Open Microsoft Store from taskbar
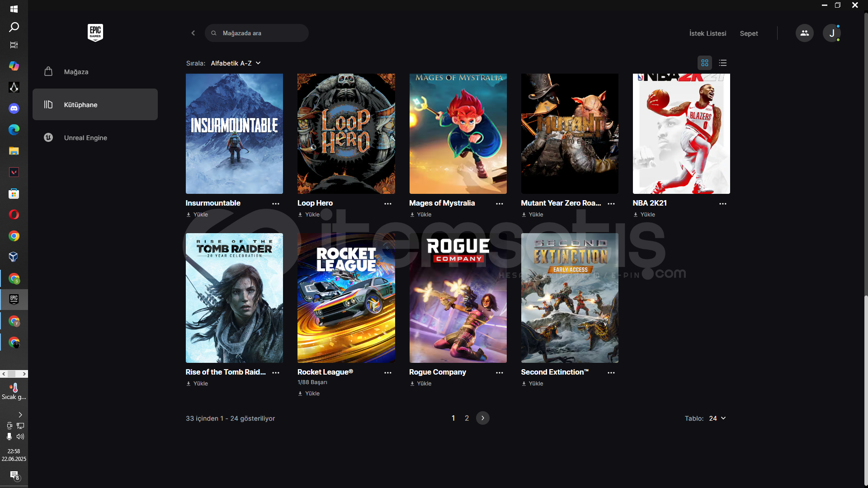Screen dimensions: 868x488 pyautogui.click(x=14, y=194)
